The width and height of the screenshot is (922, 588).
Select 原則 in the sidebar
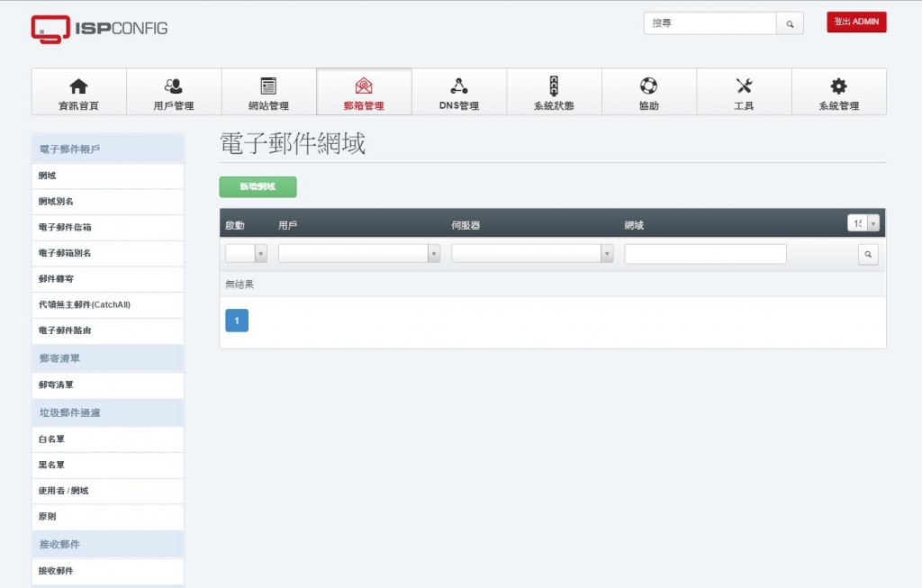point(108,517)
